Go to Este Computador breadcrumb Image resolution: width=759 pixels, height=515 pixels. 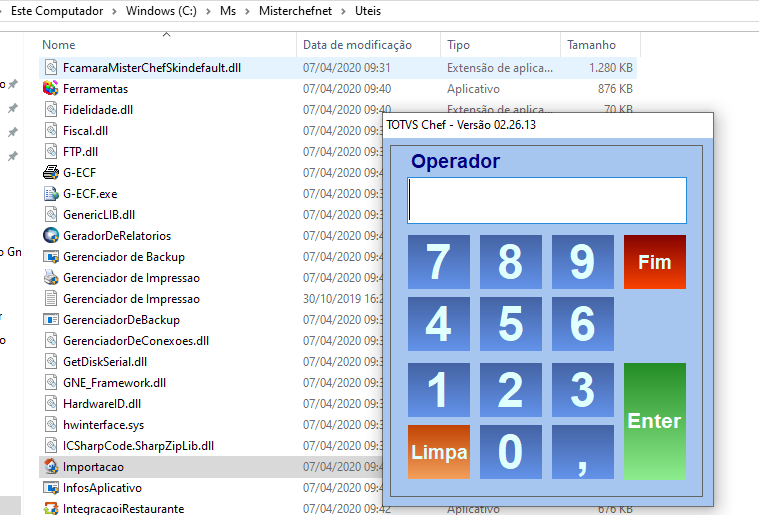coord(57,11)
